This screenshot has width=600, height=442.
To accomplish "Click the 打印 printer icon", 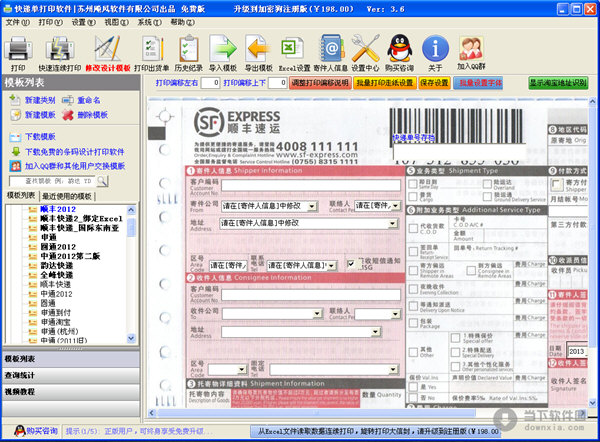I will 18,49.
